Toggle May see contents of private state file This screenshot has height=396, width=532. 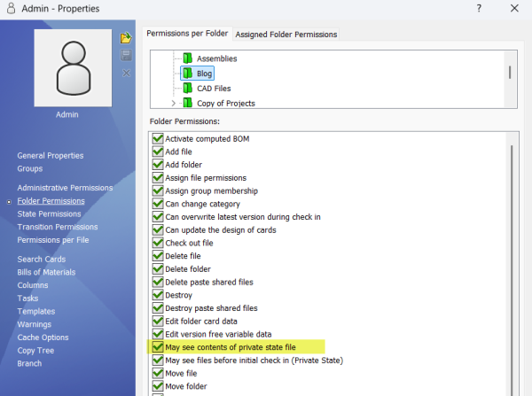tap(158, 347)
